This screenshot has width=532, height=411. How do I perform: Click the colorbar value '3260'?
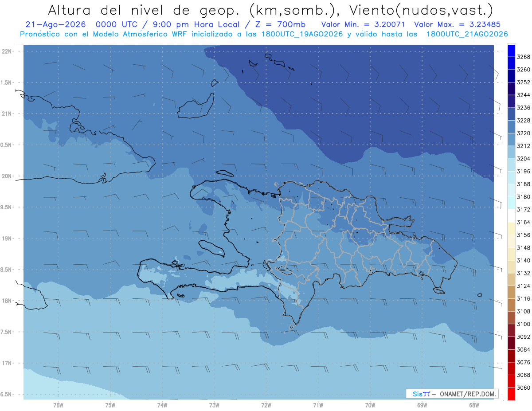tap(524, 70)
